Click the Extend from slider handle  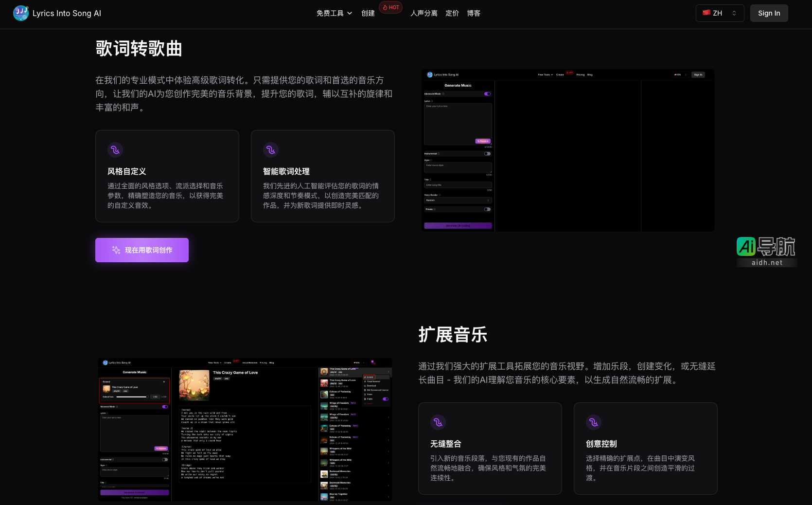click(147, 397)
